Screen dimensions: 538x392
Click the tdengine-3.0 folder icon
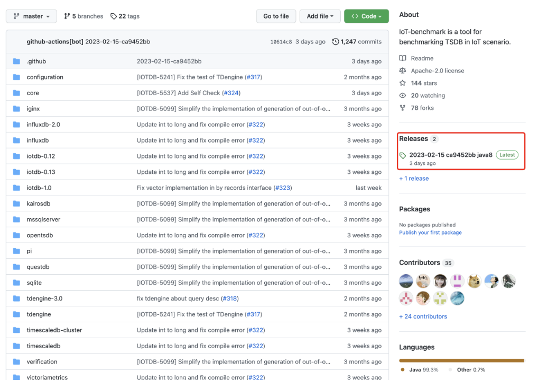pos(16,298)
